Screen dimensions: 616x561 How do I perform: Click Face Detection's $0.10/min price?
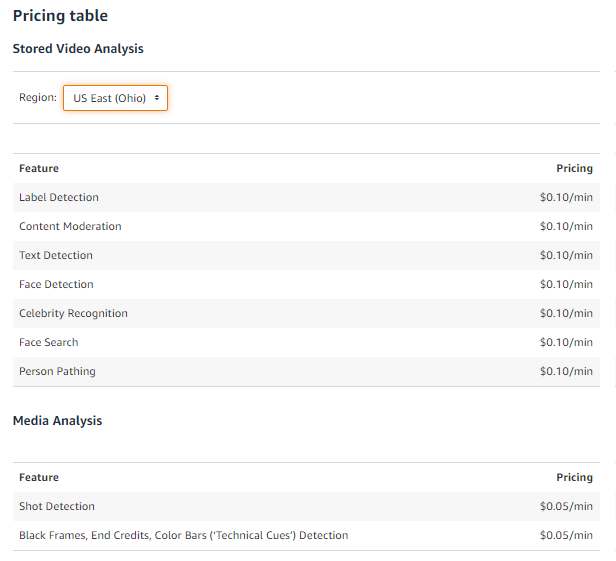tap(566, 284)
